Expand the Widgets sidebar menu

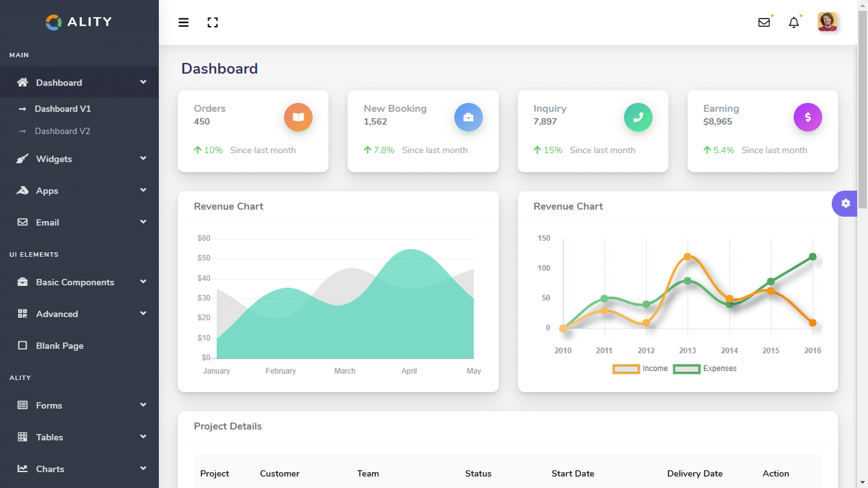(79, 159)
